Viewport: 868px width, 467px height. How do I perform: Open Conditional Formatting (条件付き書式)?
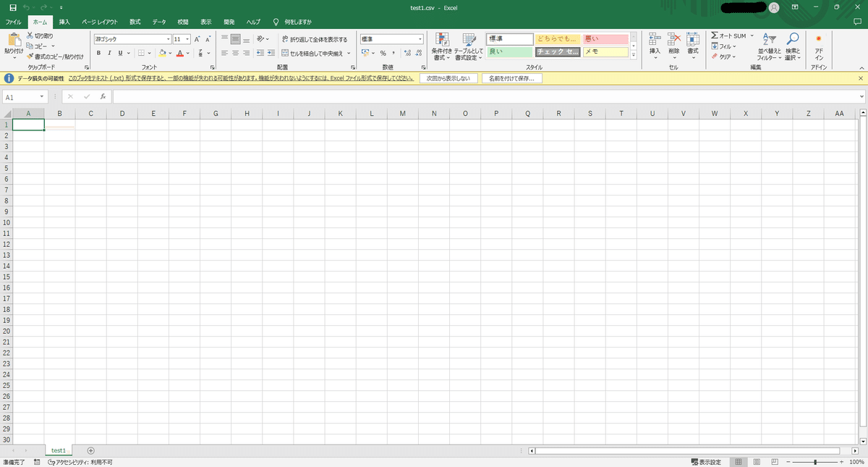pos(441,46)
